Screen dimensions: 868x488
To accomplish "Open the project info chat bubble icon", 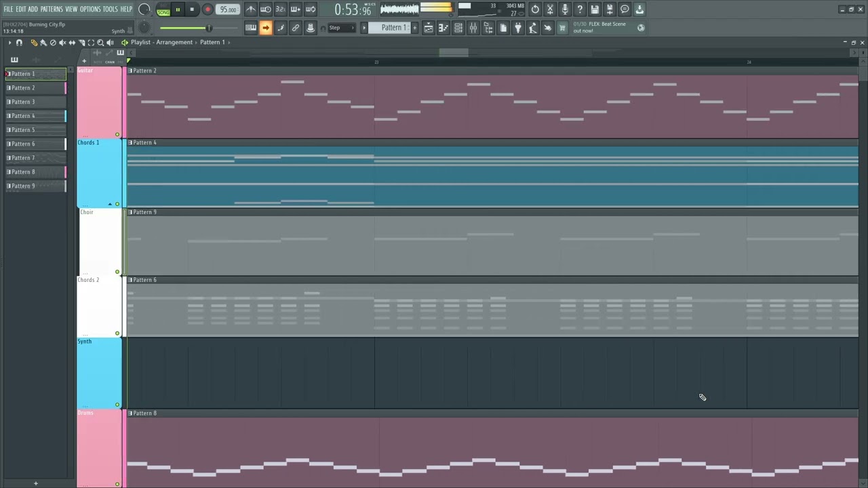I will tap(625, 9).
